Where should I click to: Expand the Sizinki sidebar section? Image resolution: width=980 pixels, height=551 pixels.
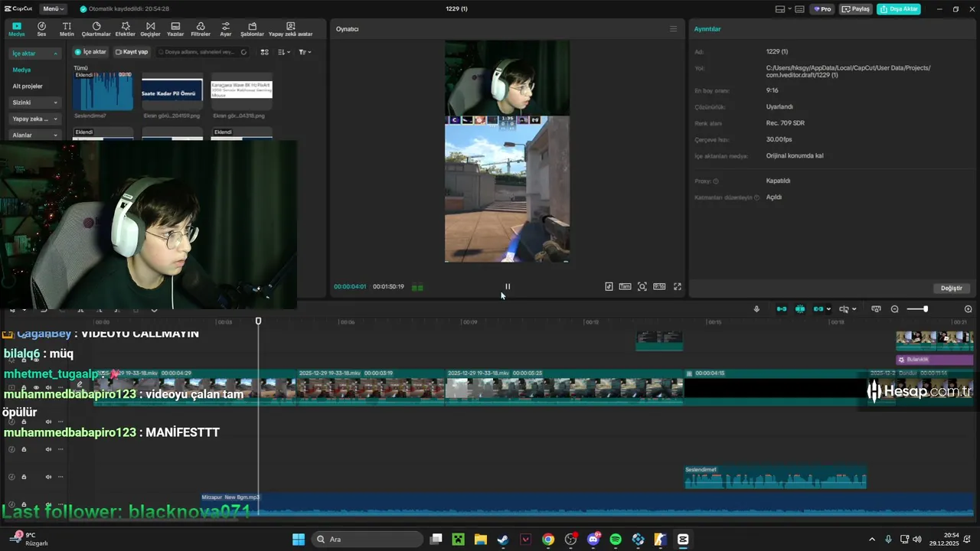(34, 103)
